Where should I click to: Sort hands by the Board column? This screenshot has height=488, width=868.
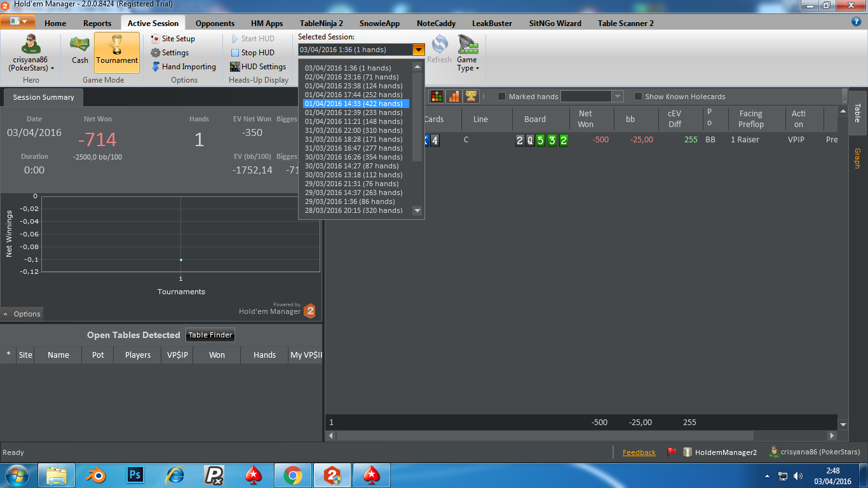(534, 119)
